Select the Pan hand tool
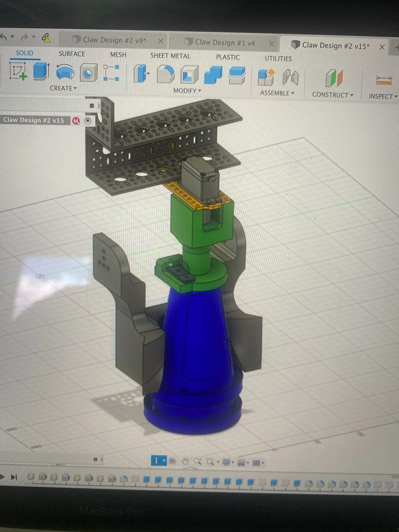Screen dimensions: 399x532 tap(185, 461)
